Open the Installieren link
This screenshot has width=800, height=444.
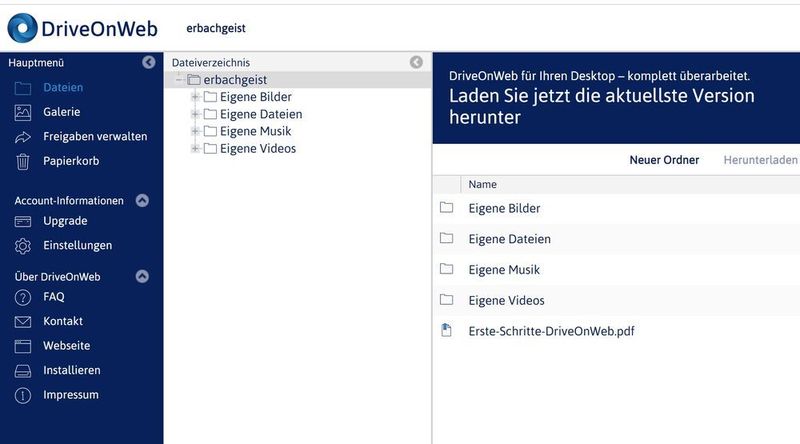72,370
